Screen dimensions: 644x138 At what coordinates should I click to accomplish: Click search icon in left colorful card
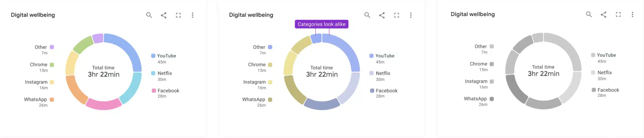point(149,15)
